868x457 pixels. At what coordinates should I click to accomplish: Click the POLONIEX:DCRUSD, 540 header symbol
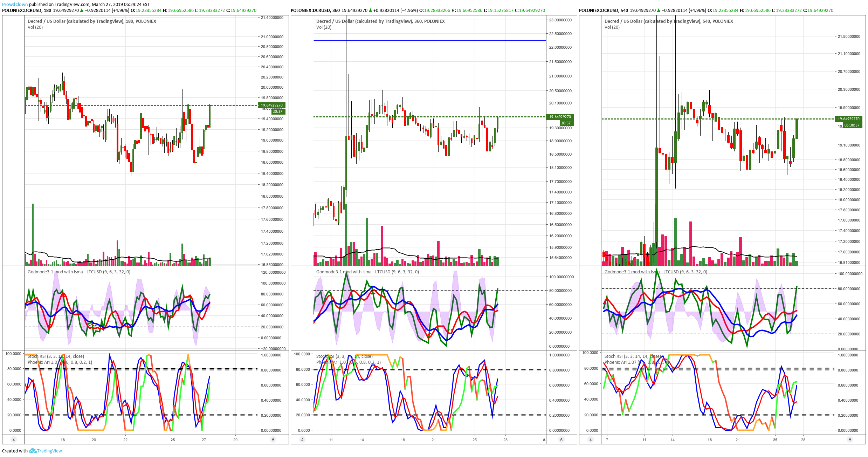coord(604,11)
